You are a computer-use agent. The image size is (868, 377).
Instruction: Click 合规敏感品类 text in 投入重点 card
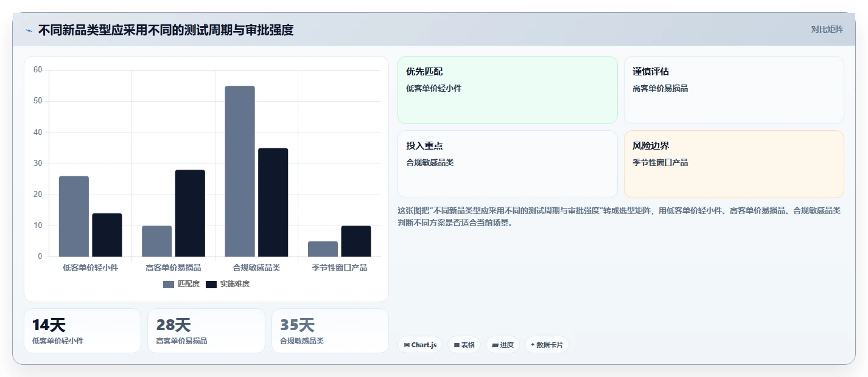[x=430, y=162]
